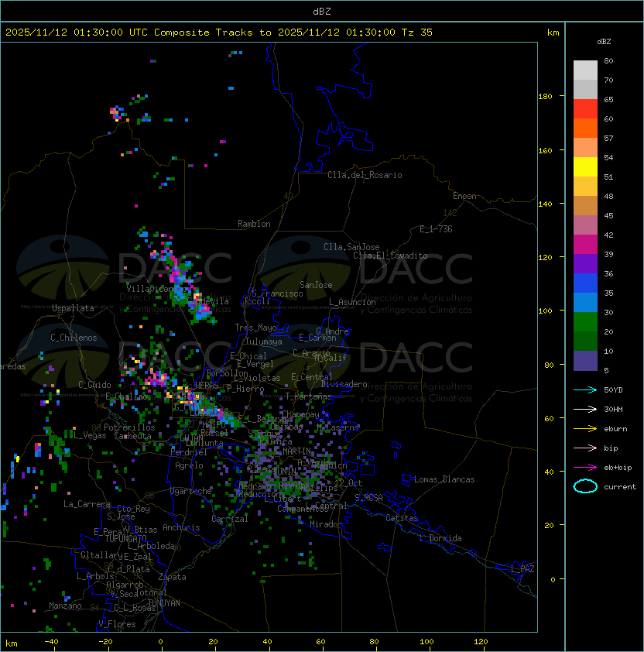Click the 'dBZ' title at the top
This screenshot has width=644, height=652.
[322, 11]
